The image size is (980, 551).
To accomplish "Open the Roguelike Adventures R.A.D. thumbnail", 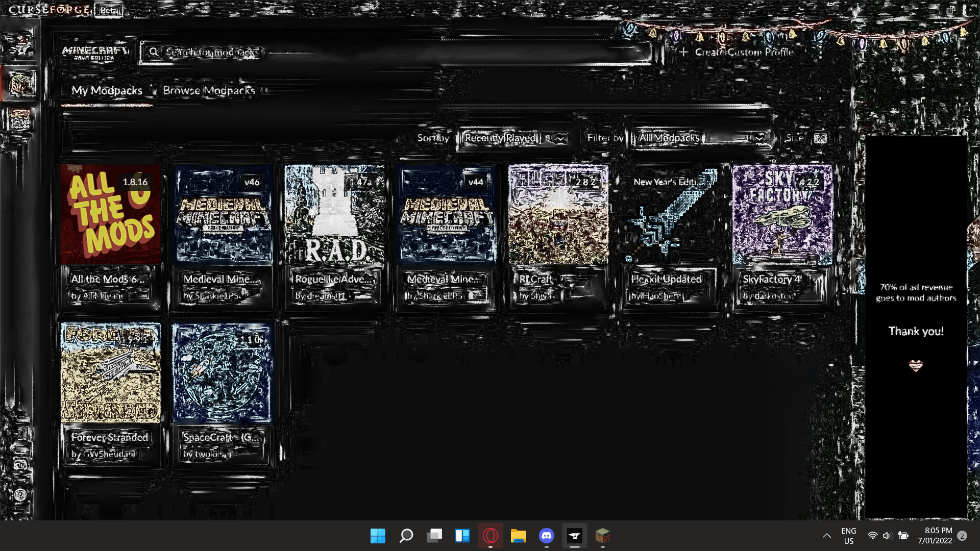I will click(334, 214).
